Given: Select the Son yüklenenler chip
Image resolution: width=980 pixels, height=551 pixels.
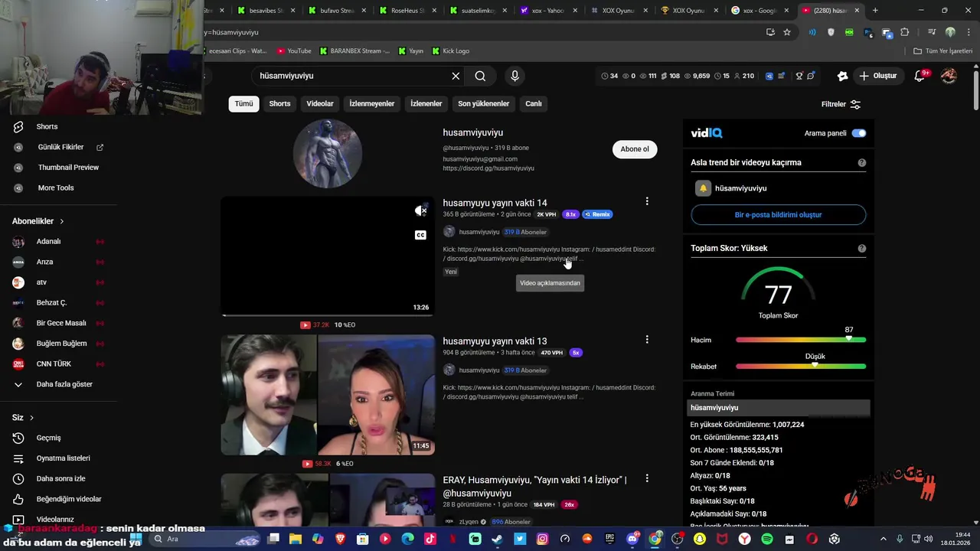Looking at the screenshot, I should coord(483,103).
